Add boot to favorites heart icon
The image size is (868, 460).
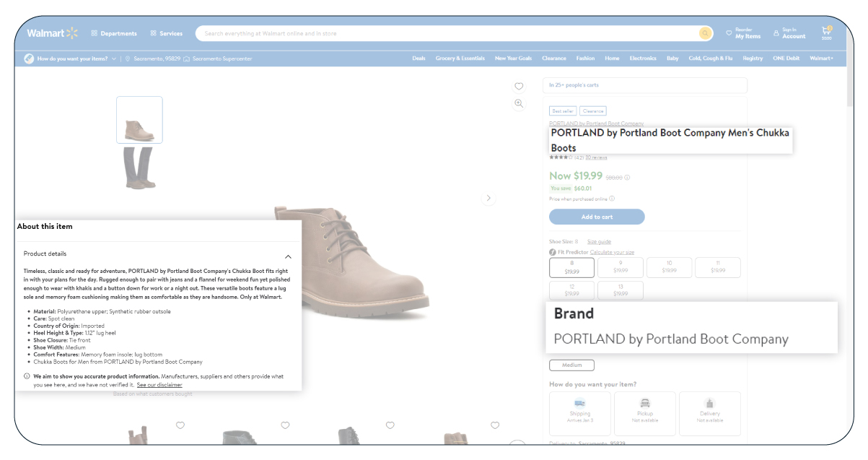tap(519, 86)
